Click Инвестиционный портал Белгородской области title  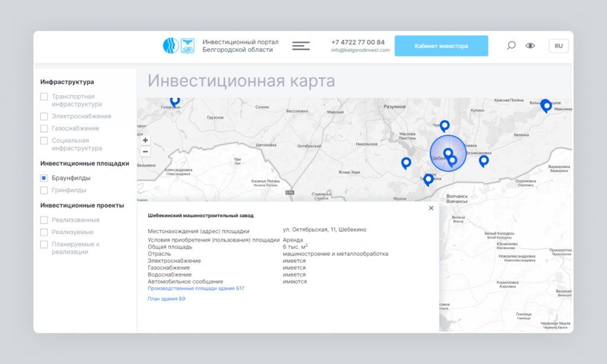(241, 46)
